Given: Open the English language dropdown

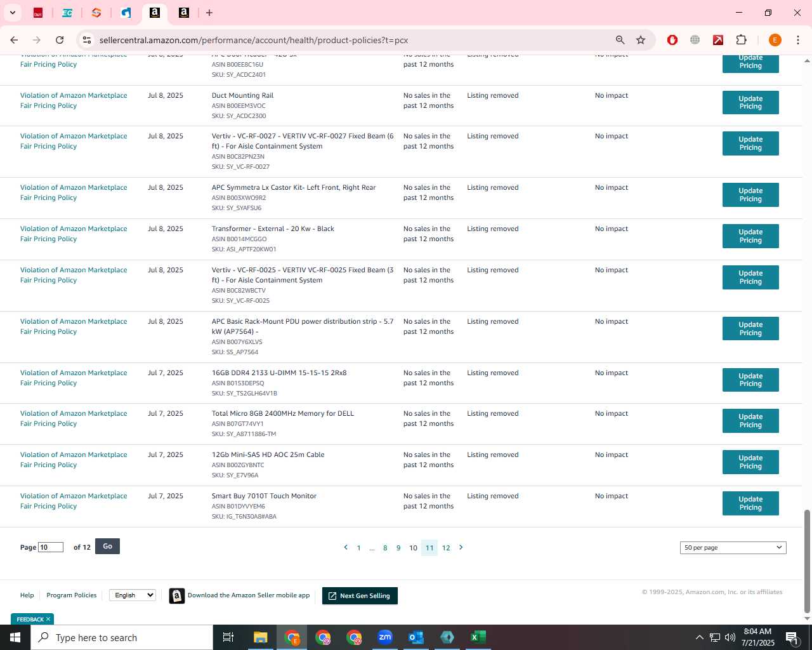Looking at the screenshot, I should [133, 595].
